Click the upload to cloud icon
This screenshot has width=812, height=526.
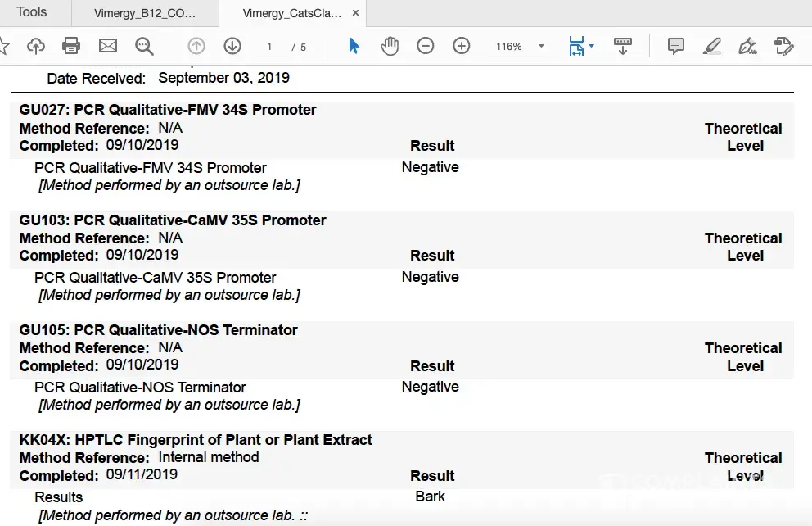(x=36, y=46)
